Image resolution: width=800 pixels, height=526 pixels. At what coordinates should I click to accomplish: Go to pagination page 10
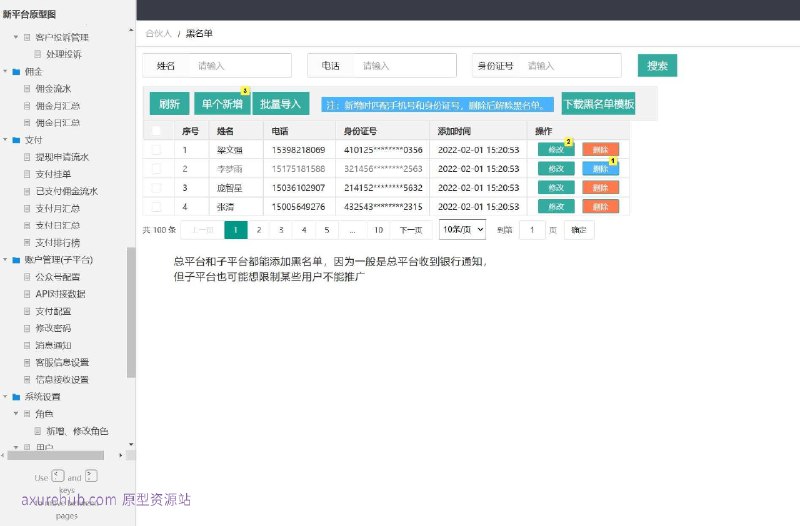pos(378,230)
